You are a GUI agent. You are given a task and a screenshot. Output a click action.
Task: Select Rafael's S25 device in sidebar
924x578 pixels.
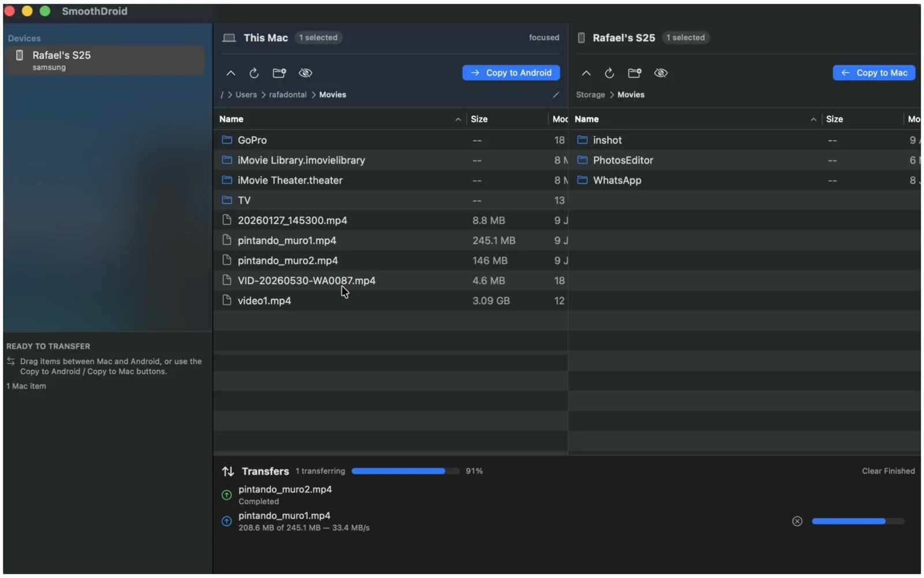(105, 61)
